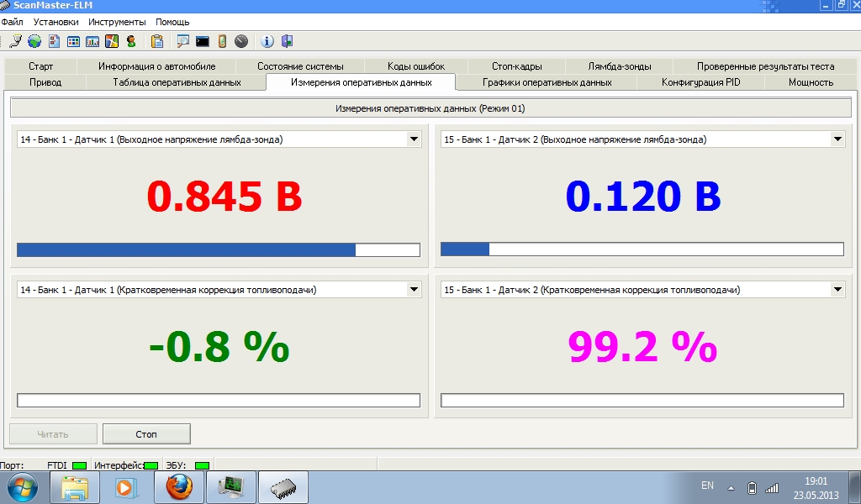Screen dimensions: 861x504
Task: Open the magnifier search toolbar icon
Action: click(182, 40)
